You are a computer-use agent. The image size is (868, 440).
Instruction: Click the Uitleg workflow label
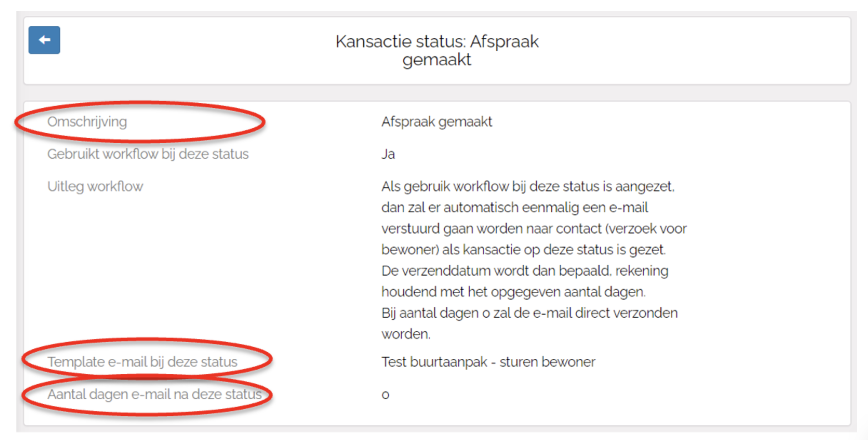(x=95, y=186)
